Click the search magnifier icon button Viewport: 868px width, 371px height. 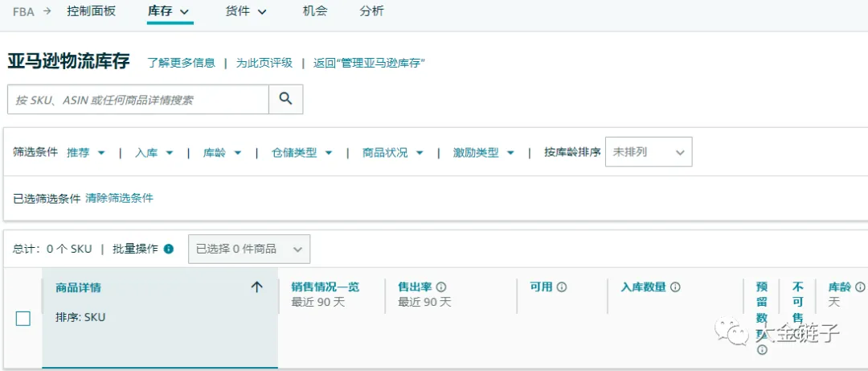[285, 99]
